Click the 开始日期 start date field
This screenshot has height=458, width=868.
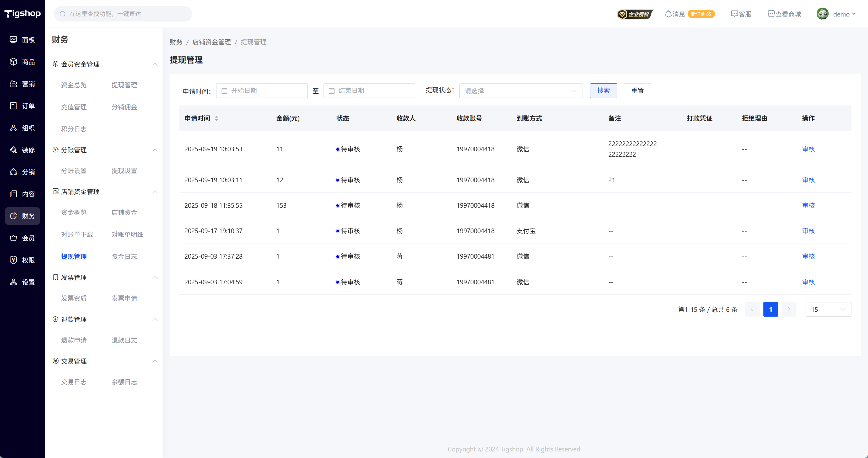[x=261, y=91]
